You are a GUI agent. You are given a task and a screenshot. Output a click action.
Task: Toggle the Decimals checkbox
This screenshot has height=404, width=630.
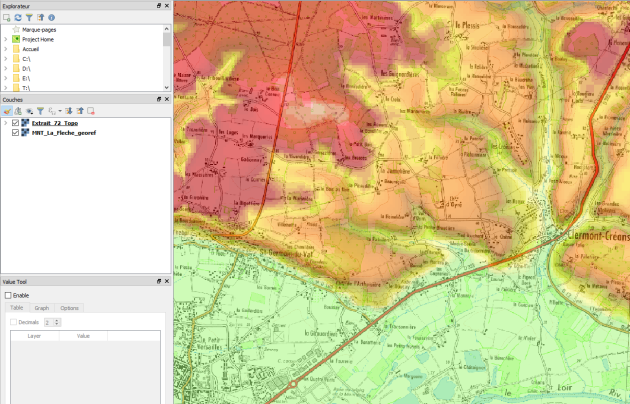(x=13, y=322)
